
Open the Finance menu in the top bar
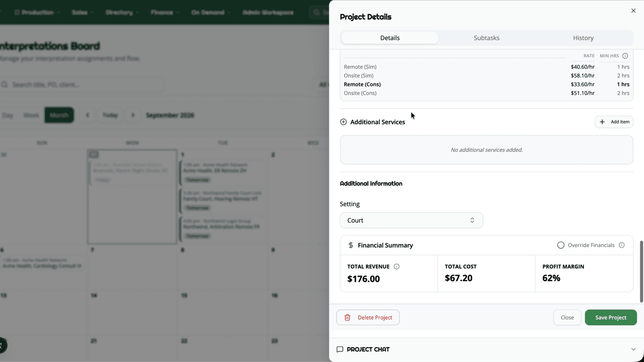pyautogui.click(x=165, y=12)
